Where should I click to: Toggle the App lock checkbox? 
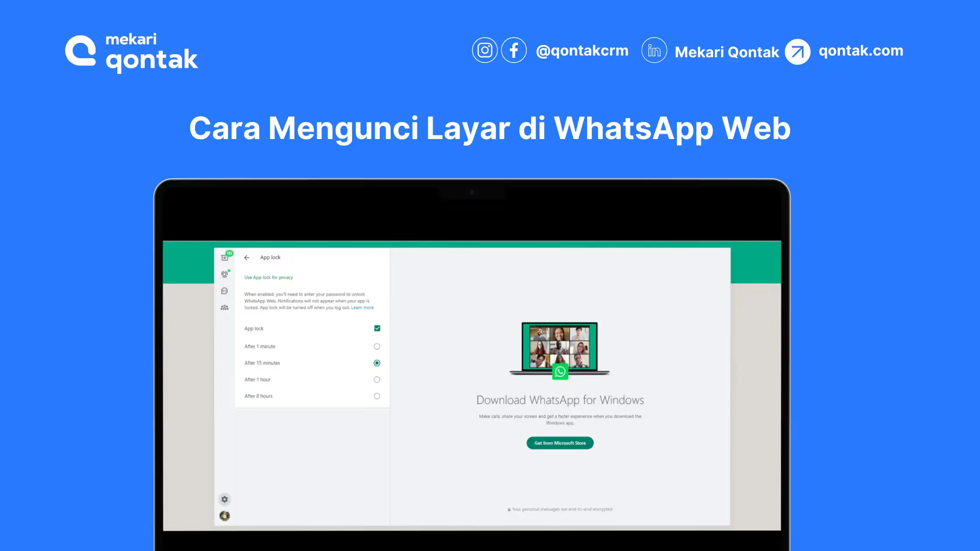(x=377, y=328)
